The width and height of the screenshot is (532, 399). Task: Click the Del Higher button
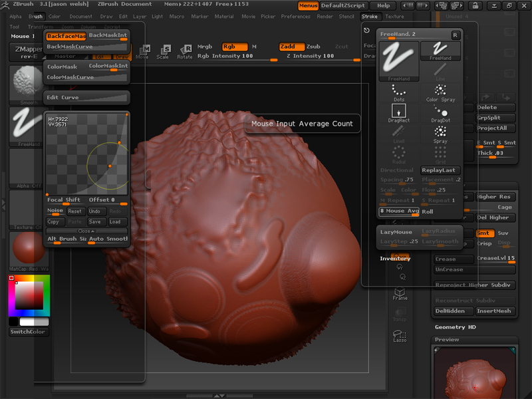tap(495, 217)
